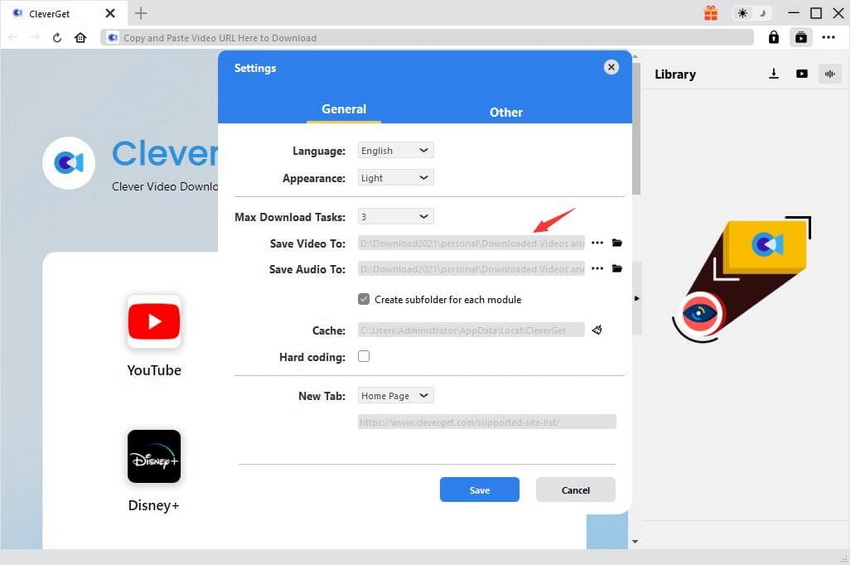850x565 pixels.
Task: Click the Save Audio To path field
Action: click(471, 268)
